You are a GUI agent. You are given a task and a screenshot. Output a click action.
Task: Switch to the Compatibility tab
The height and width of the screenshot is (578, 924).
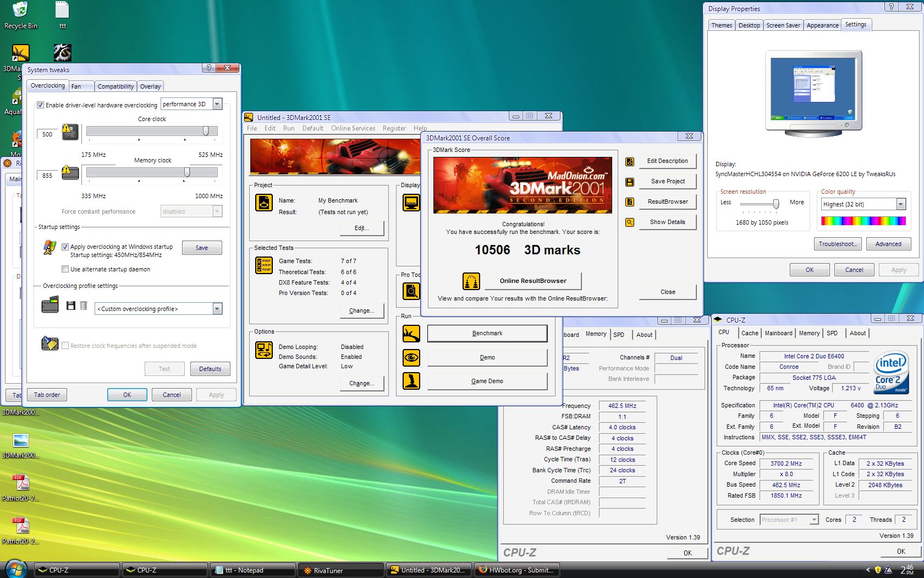pyautogui.click(x=116, y=86)
